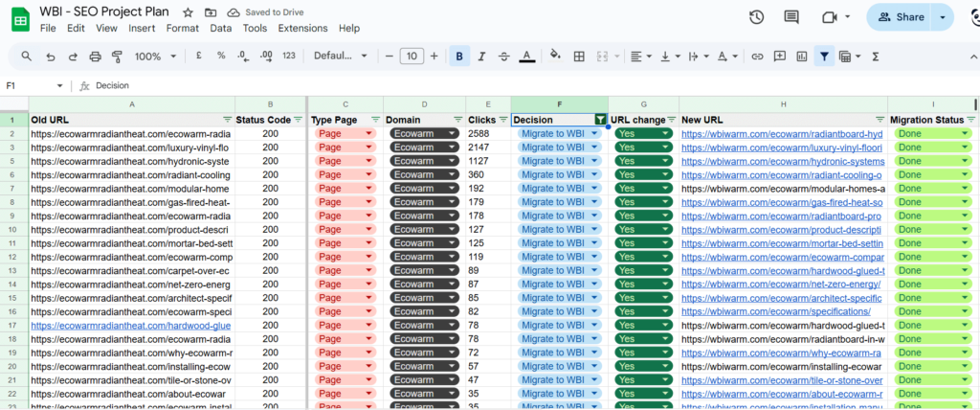This screenshot has width=980, height=410.
Task: Star the WBI - SEO Project Plan document
Action: (x=189, y=12)
